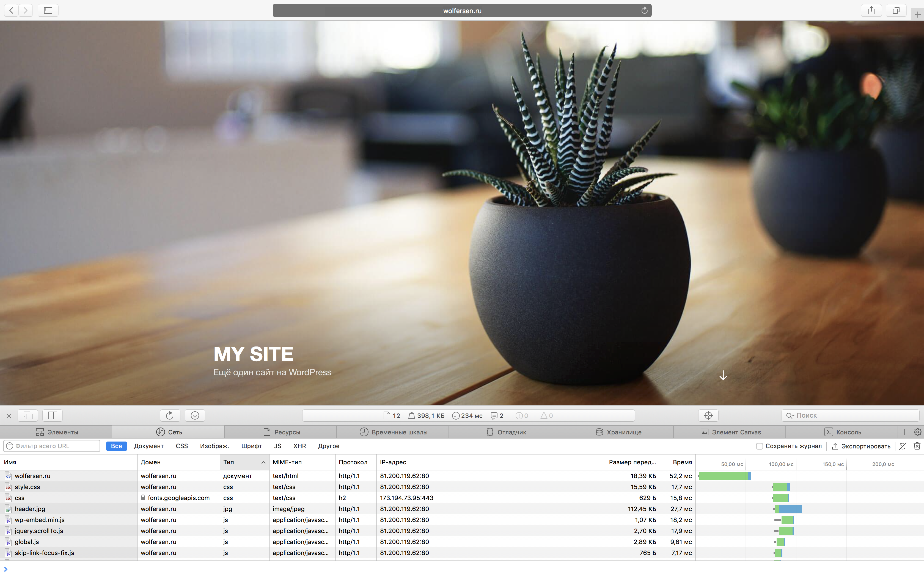Sort by the Тип column header

pos(244,462)
